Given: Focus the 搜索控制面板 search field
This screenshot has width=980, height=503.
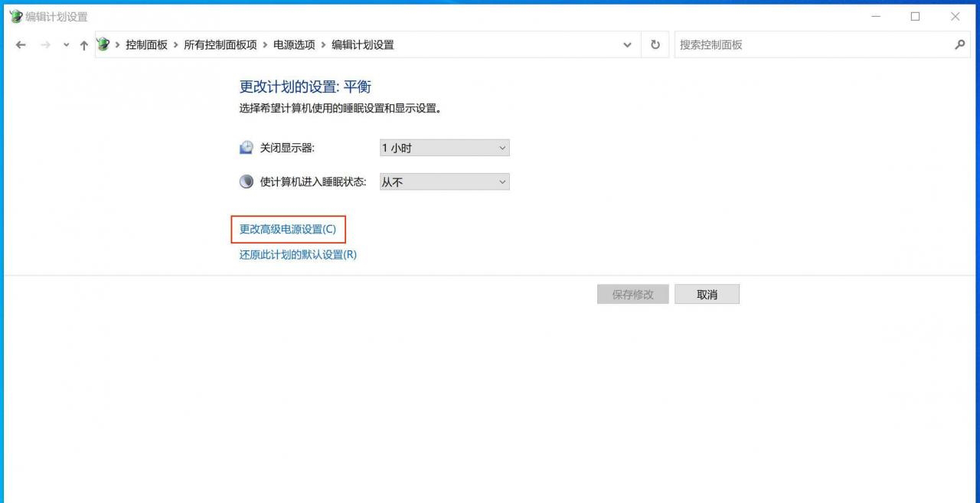Looking at the screenshot, I should (812, 45).
